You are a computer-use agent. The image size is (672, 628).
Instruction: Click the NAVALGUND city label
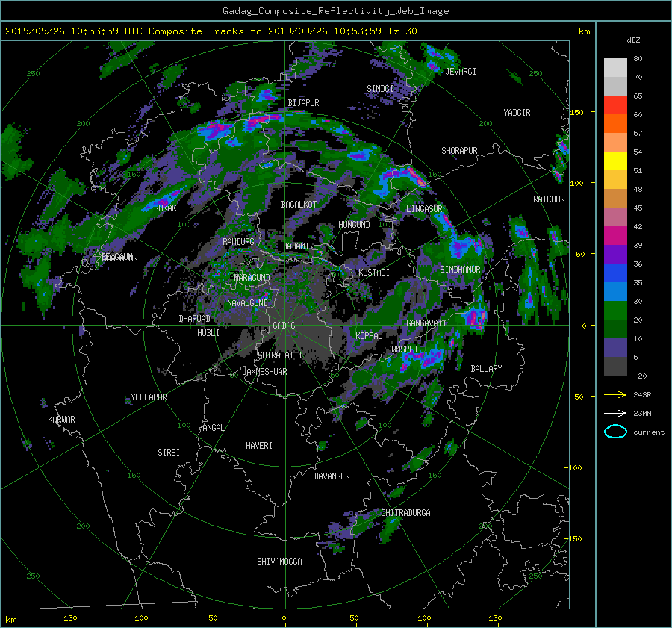tap(247, 303)
